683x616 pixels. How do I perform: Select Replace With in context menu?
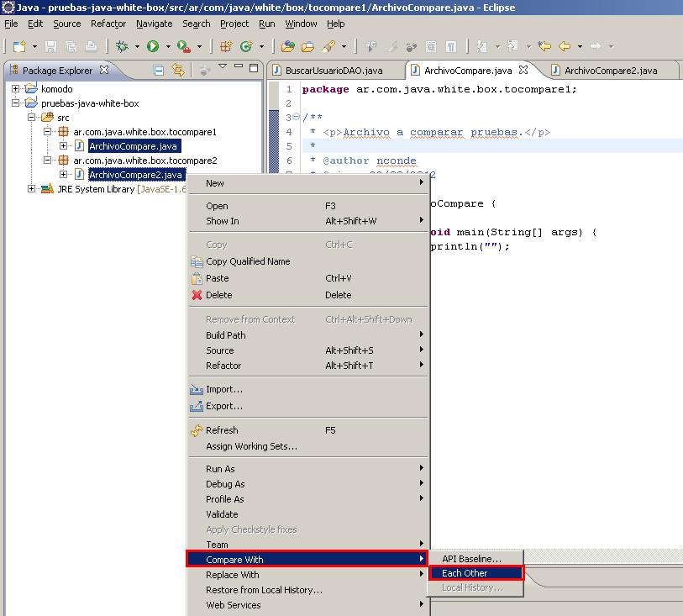tap(307, 575)
